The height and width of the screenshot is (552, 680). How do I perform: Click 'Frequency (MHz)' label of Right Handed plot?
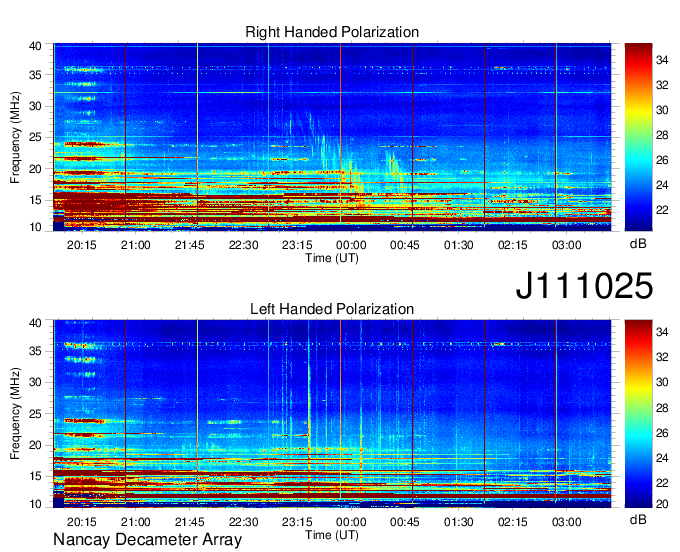pyautogui.click(x=15, y=137)
